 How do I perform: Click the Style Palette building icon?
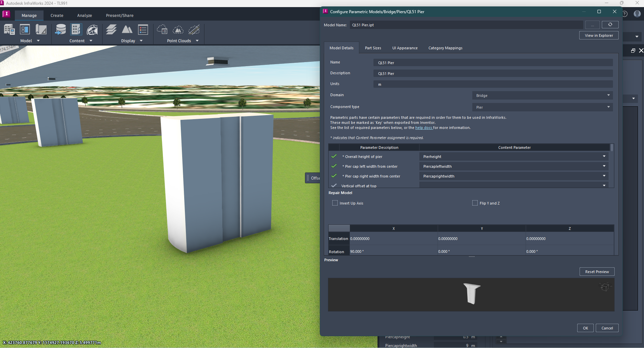[76, 30]
